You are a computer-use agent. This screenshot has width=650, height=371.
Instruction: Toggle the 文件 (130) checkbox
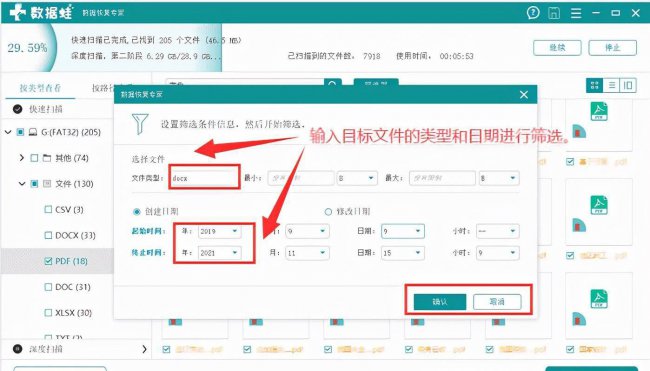(x=34, y=184)
